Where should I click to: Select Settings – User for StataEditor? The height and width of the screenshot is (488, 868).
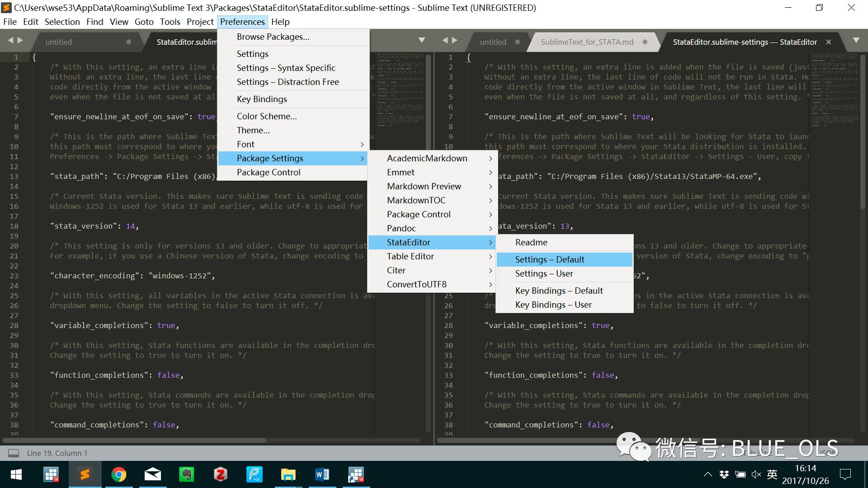565,273
